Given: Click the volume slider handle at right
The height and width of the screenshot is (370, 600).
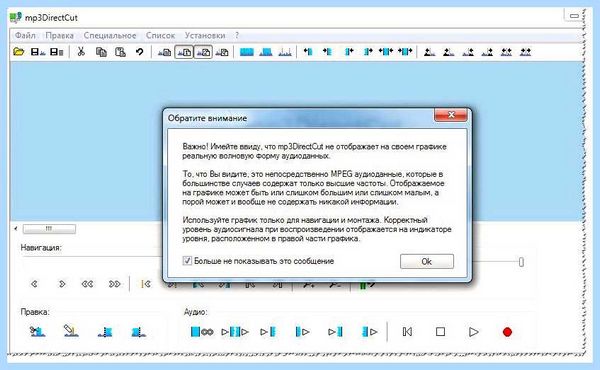Looking at the screenshot, I should (521, 262).
